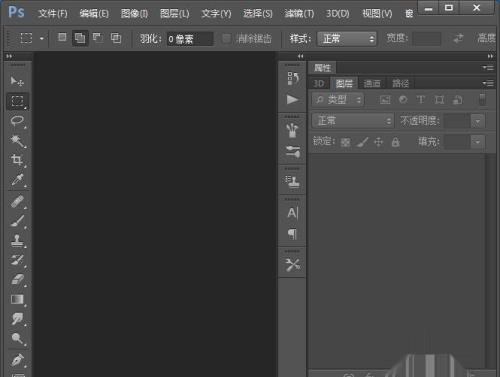This screenshot has width=500, height=377.
Task: Select the Move tool
Action: point(17,81)
